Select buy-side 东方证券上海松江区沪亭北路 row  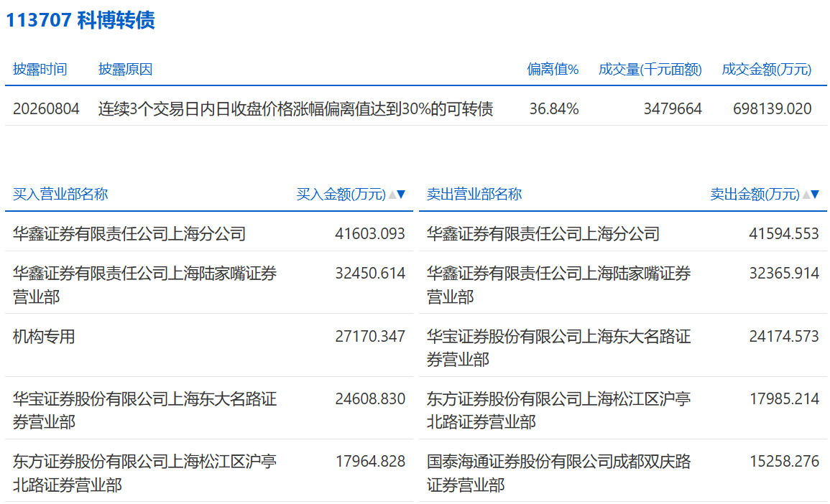click(208, 472)
